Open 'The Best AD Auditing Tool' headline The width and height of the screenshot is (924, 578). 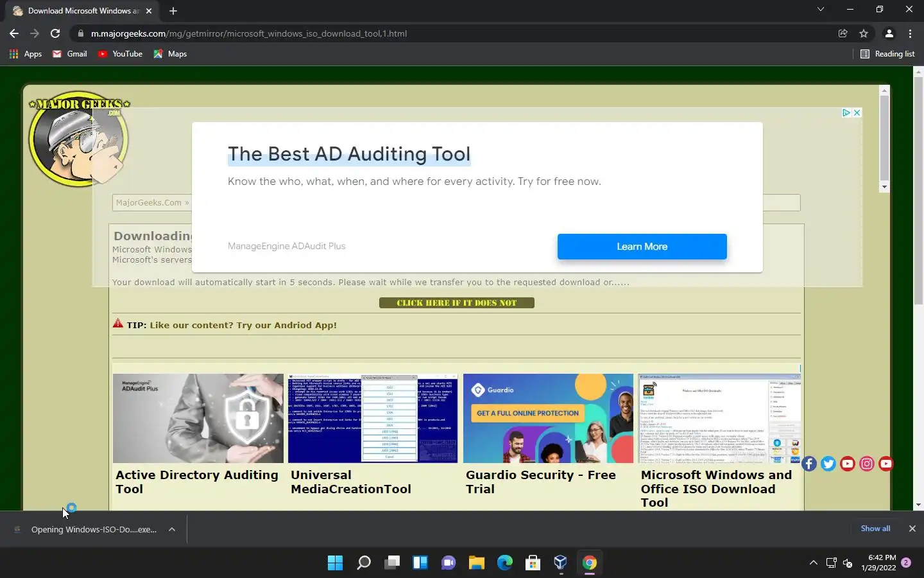(x=349, y=154)
